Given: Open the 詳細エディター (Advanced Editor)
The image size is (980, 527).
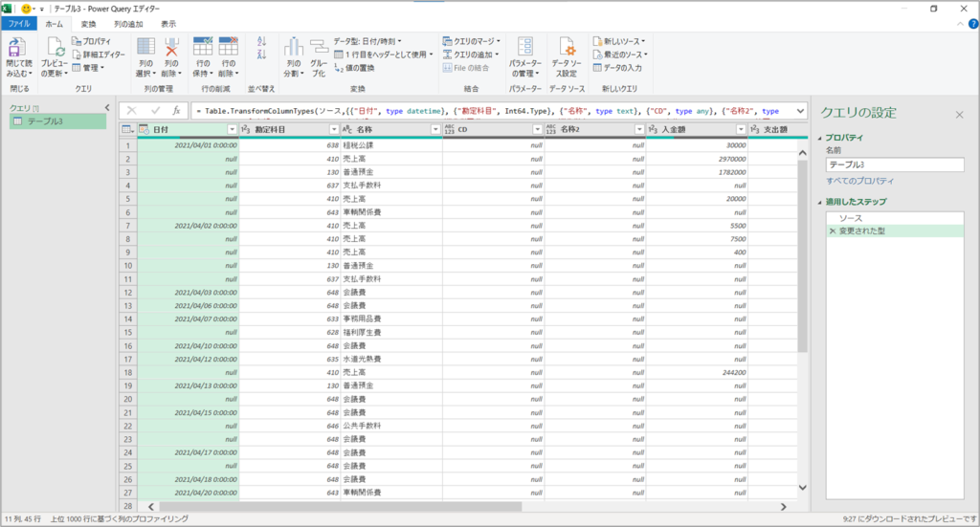Looking at the screenshot, I should 99,55.
